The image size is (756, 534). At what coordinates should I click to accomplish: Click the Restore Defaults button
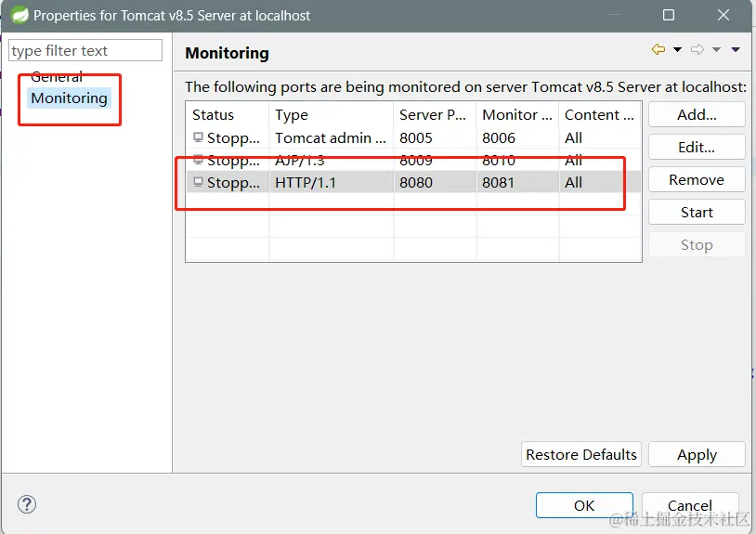pyautogui.click(x=581, y=454)
